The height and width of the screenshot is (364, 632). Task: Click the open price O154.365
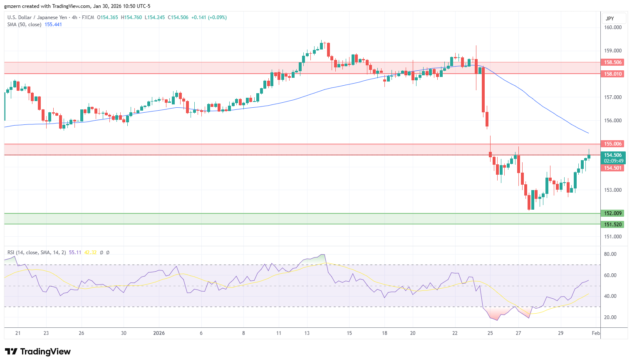click(x=107, y=17)
